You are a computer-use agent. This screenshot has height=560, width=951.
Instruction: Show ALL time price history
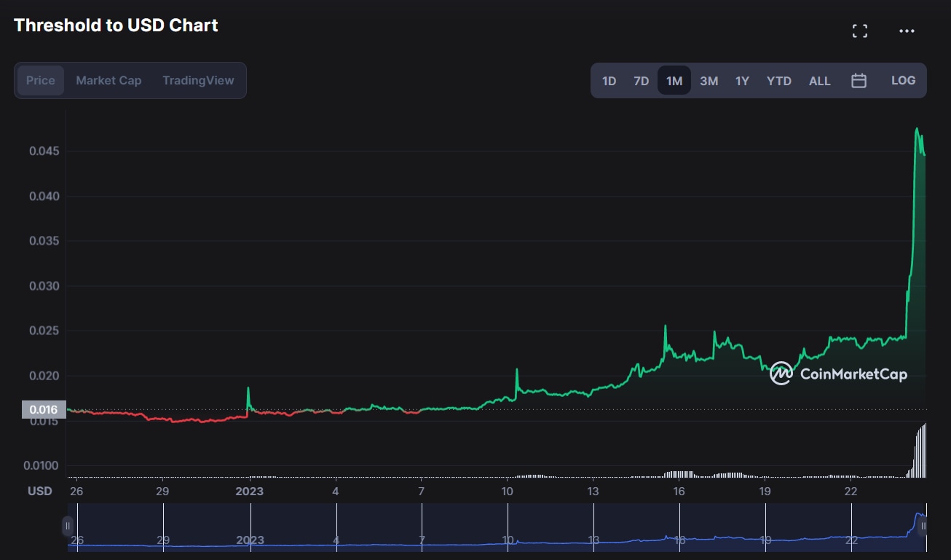819,81
